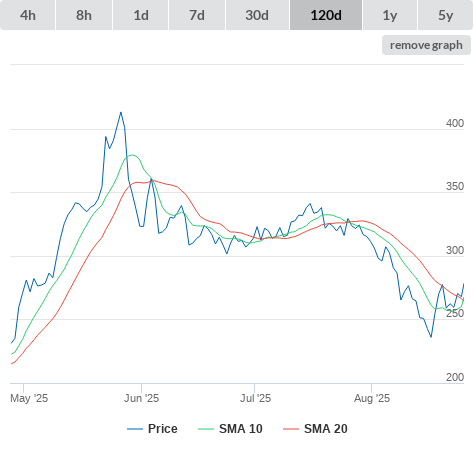
Task: Click the remove graph button
Action: [426, 45]
